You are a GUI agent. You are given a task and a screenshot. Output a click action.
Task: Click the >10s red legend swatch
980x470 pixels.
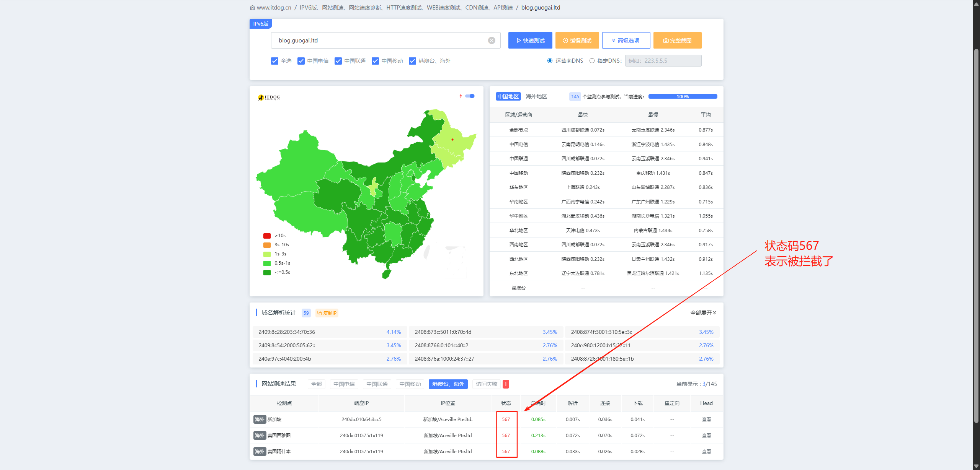[x=267, y=236]
